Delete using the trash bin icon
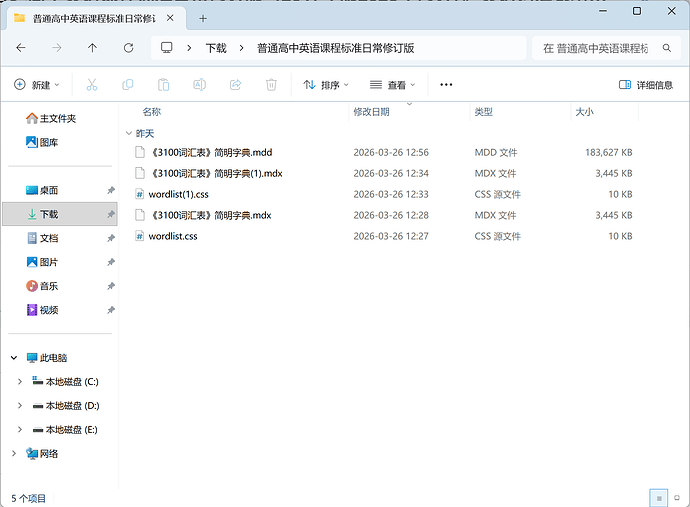690x507 pixels. [x=271, y=84]
